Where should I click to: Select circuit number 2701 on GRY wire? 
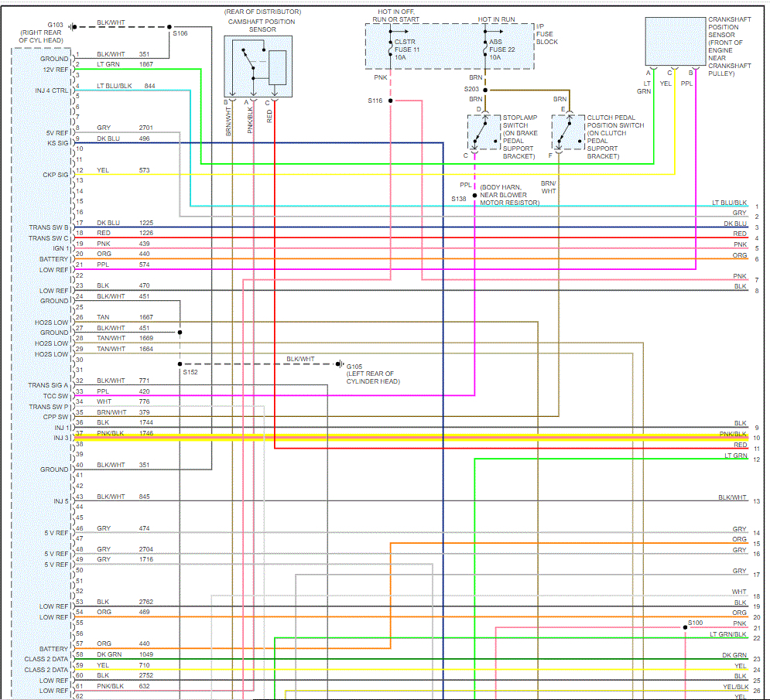coord(145,128)
